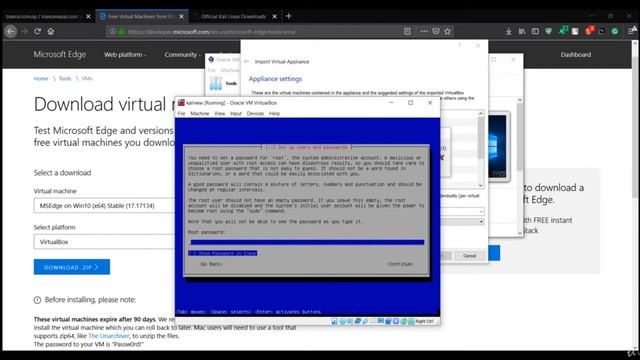Click the Root password input field
Screen dimensions: 640x360
[306, 242]
